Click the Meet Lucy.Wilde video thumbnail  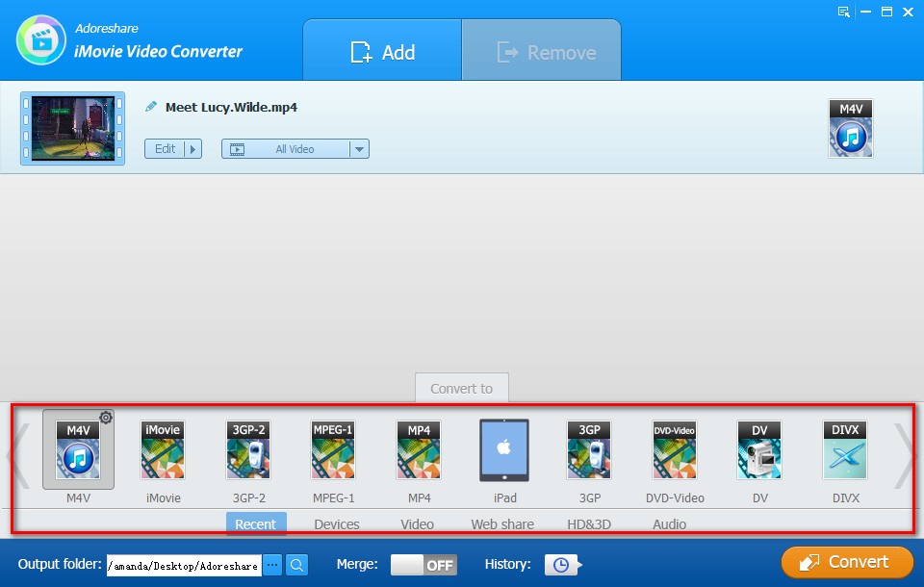73,128
